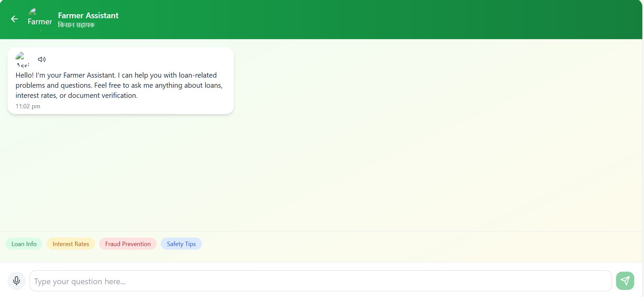
Task: Click the Hindi subtitle 'किसान सहायक'
Action: point(76,25)
